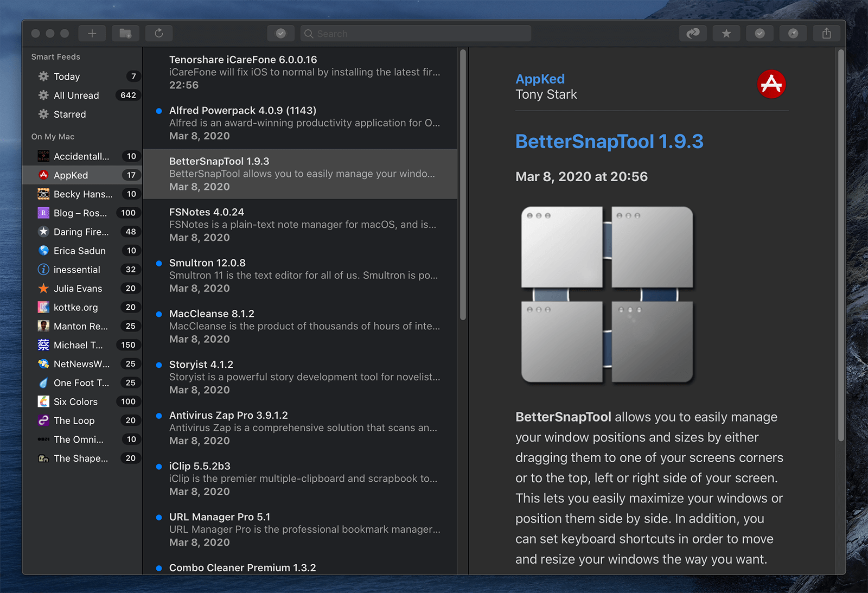The width and height of the screenshot is (868, 593).
Task: Open the iClip 5.5.2b3 article
Action: pyautogui.click(x=300, y=479)
